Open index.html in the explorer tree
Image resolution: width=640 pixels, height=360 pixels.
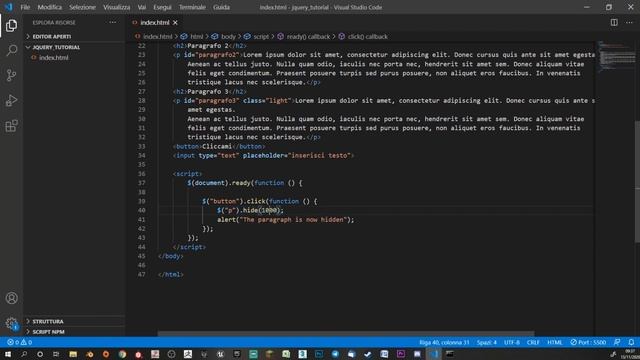[53, 58]
